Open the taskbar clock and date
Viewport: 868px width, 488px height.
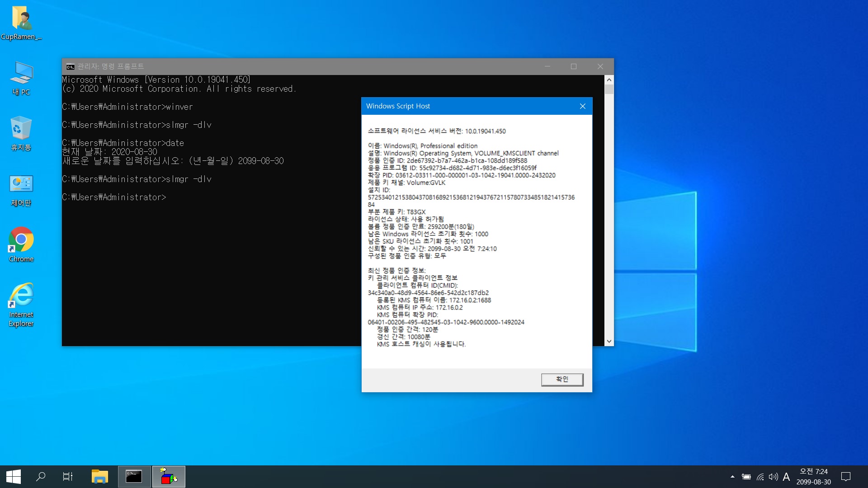tap(814, 477)
